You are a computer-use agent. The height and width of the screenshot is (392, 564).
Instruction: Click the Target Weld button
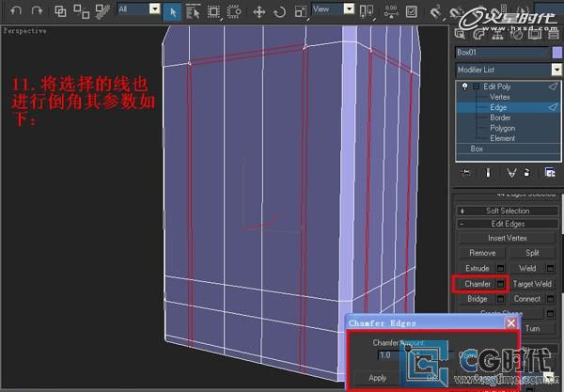coord(532,284)
